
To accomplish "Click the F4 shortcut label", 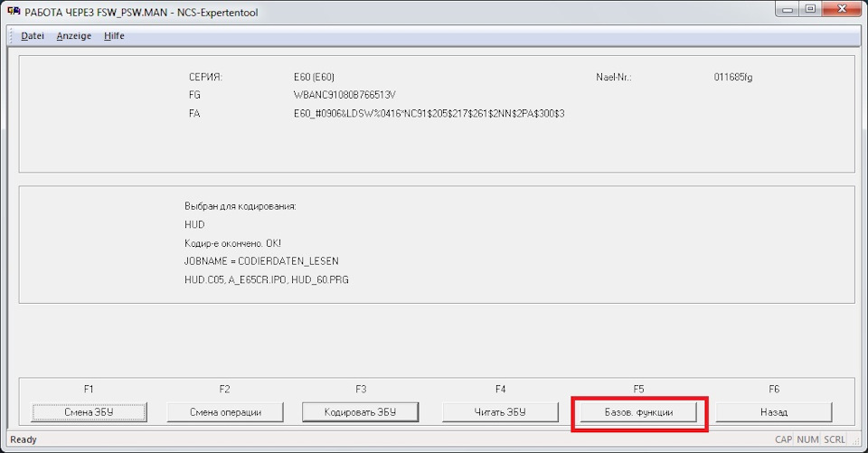I will [x=500, y=390].
